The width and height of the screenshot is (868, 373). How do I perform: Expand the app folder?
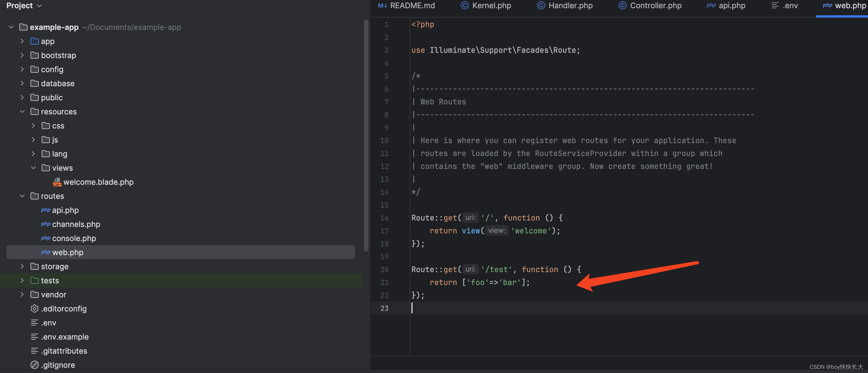[22, 41]
